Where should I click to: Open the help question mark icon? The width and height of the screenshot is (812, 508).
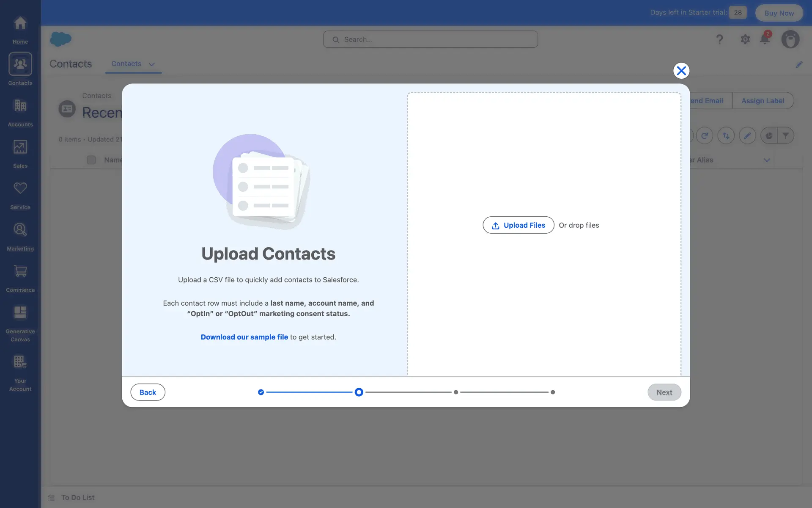click(719, 39)
